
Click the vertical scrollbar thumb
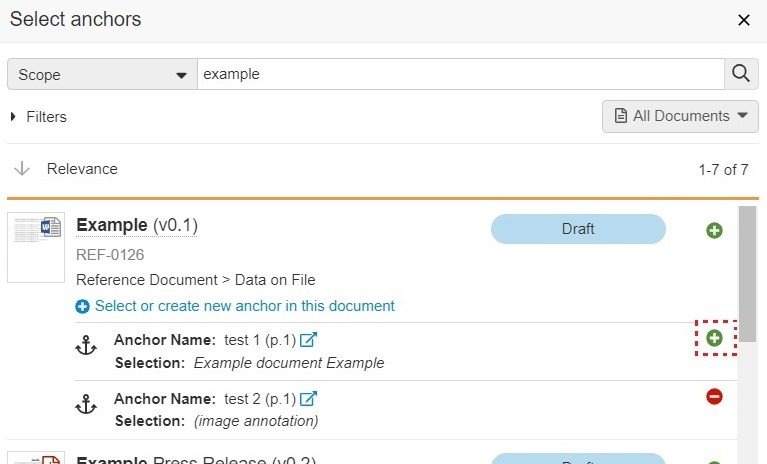(747, 275)
